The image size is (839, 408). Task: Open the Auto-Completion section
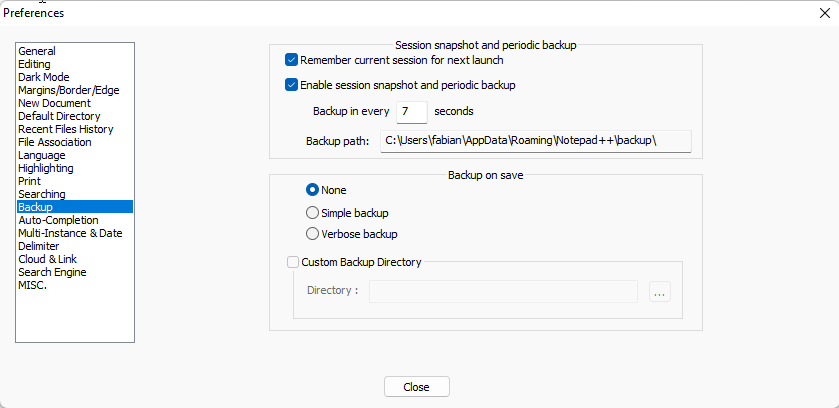tap(58, 220)
